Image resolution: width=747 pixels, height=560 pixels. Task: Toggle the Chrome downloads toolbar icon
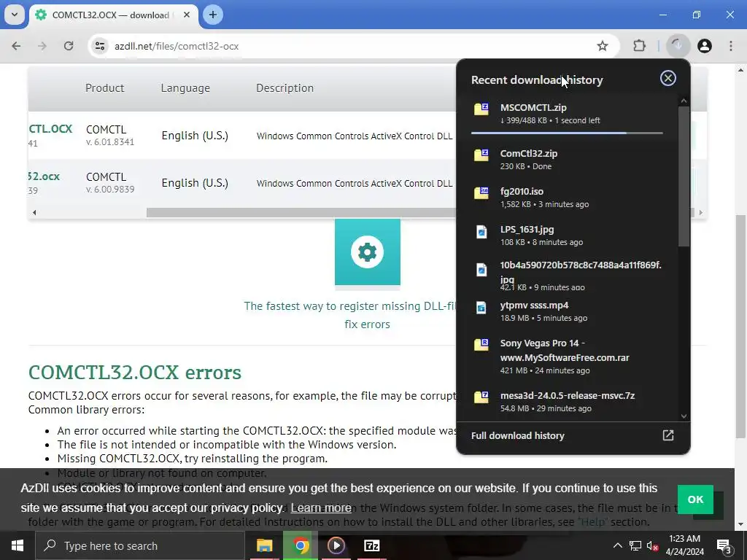pos(678,46)
